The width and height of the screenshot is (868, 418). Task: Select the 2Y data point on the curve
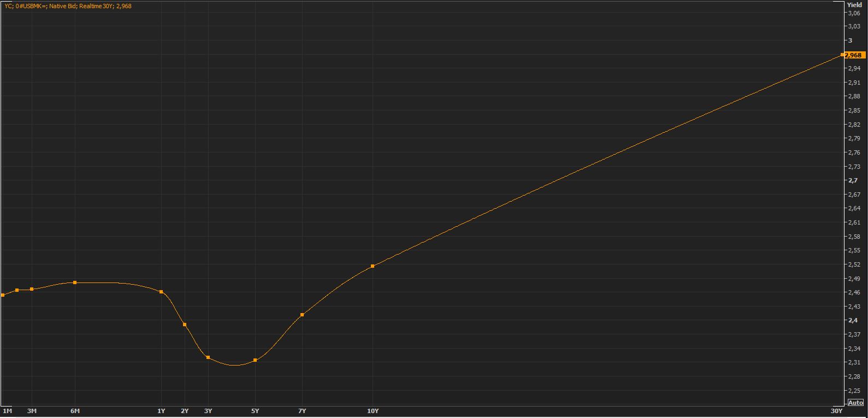185,325
